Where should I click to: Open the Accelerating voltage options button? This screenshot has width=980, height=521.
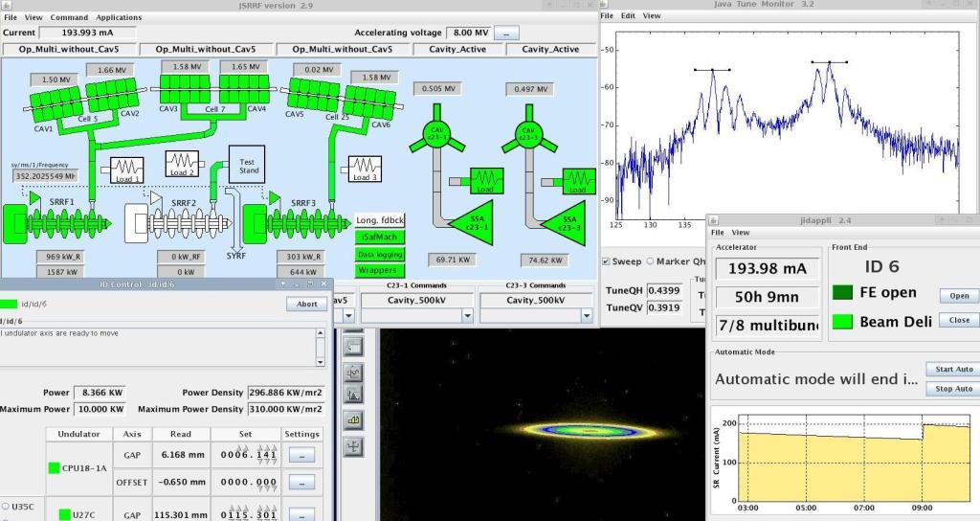click(505, 33)
